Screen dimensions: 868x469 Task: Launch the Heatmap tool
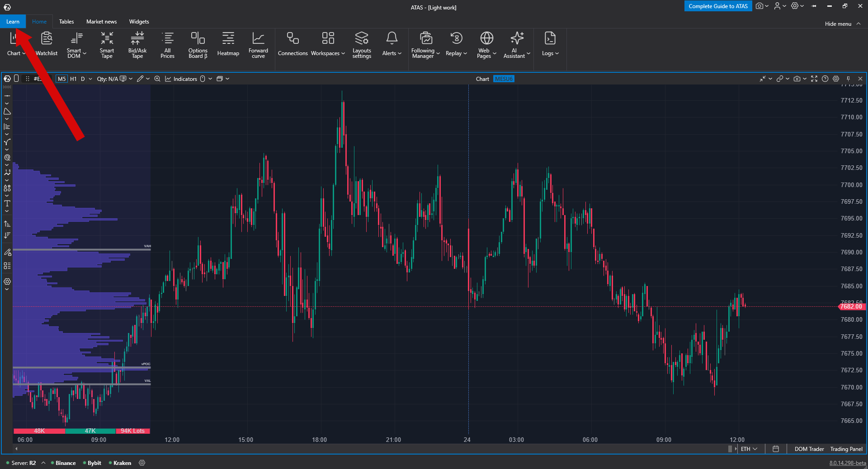pyautogui.click(x=228, y=44)
